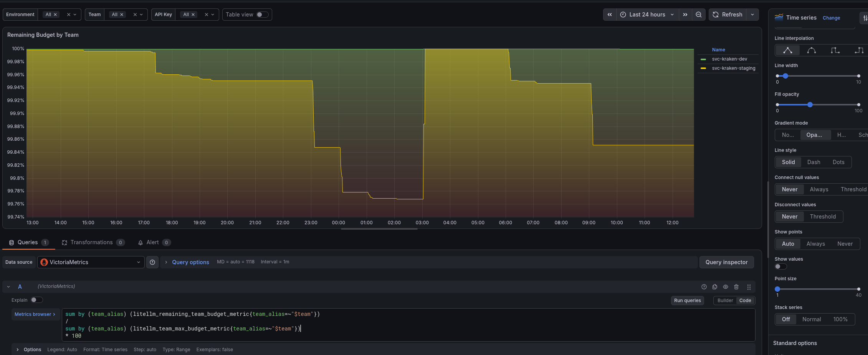This screenshot has width=868, height=355.
Task: Remove the 'All' chip in API Key filter
Action: (x=193, y=15)
